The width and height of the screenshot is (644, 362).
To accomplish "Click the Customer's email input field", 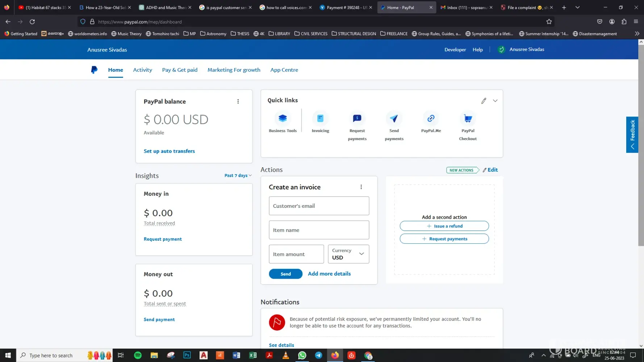I will coord(319,206).
